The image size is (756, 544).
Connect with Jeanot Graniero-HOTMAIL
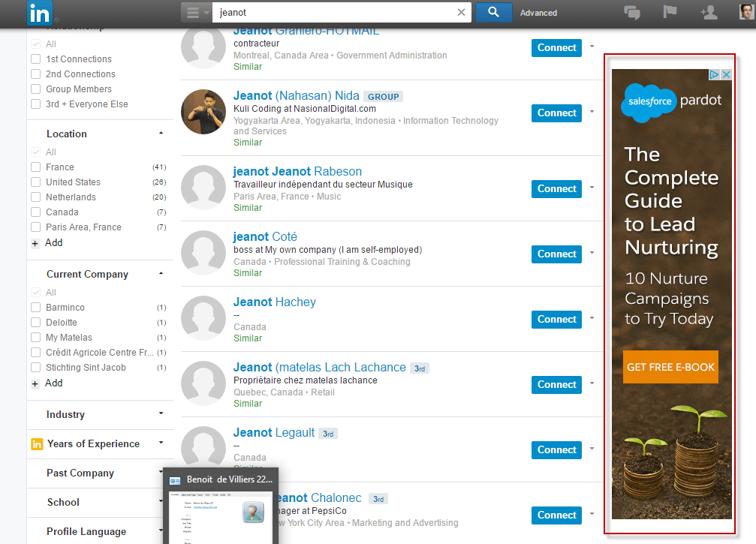(556, 48)
